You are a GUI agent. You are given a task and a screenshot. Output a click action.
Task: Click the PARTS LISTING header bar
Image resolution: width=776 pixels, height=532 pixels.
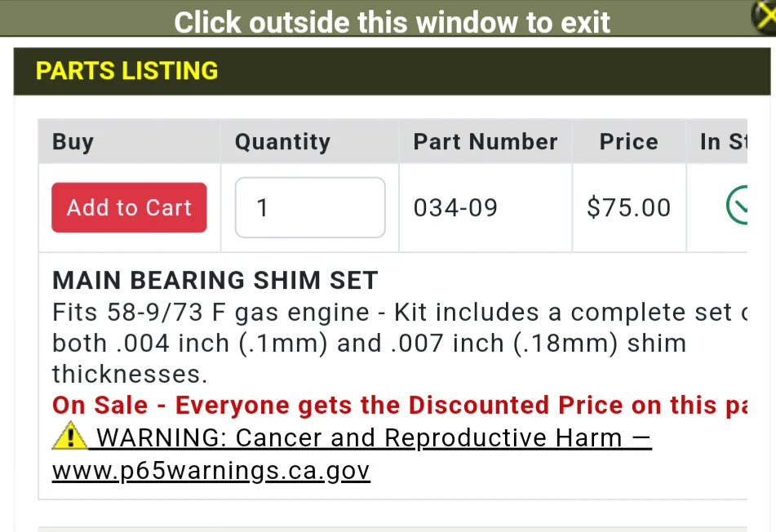coord(392,71)
